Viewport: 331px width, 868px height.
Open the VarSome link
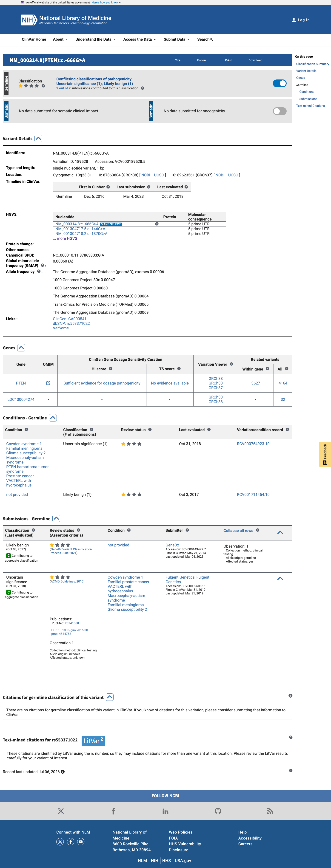point(61,328)
